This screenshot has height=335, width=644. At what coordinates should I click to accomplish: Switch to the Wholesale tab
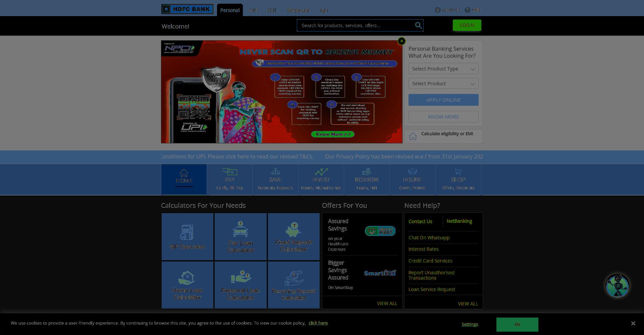coord(298,10)
